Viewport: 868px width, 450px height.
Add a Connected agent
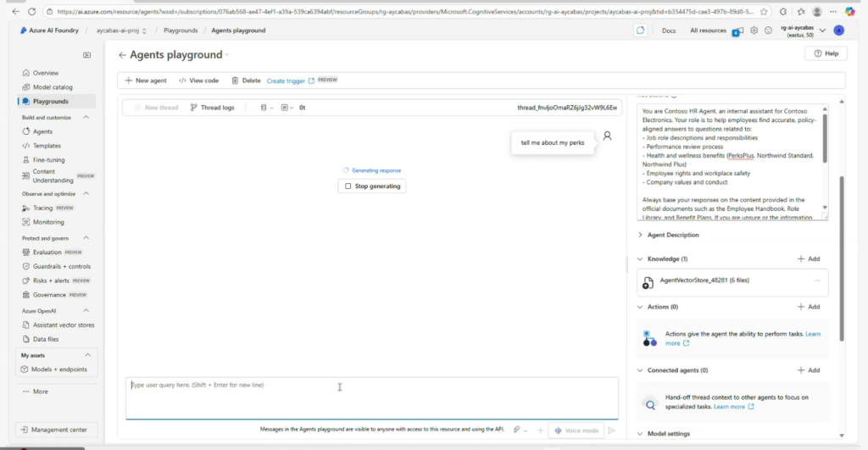809,370
